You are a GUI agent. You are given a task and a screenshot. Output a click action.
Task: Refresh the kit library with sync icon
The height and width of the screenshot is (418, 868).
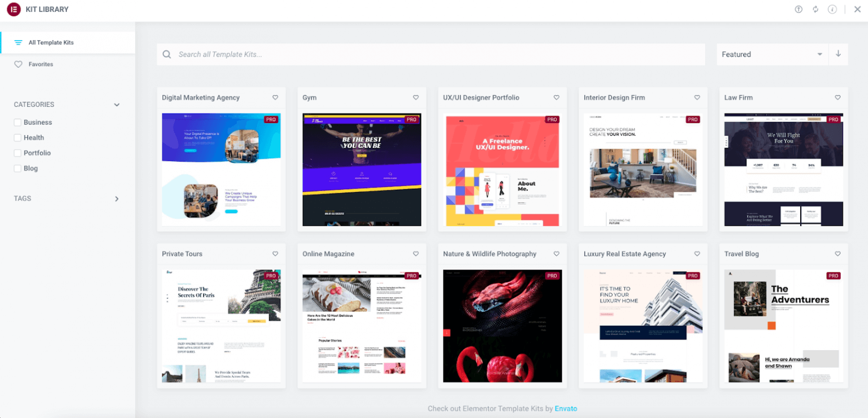(815, 10)
